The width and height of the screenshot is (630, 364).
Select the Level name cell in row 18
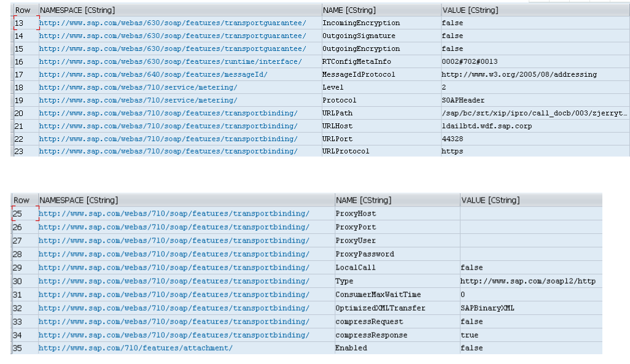333,88
